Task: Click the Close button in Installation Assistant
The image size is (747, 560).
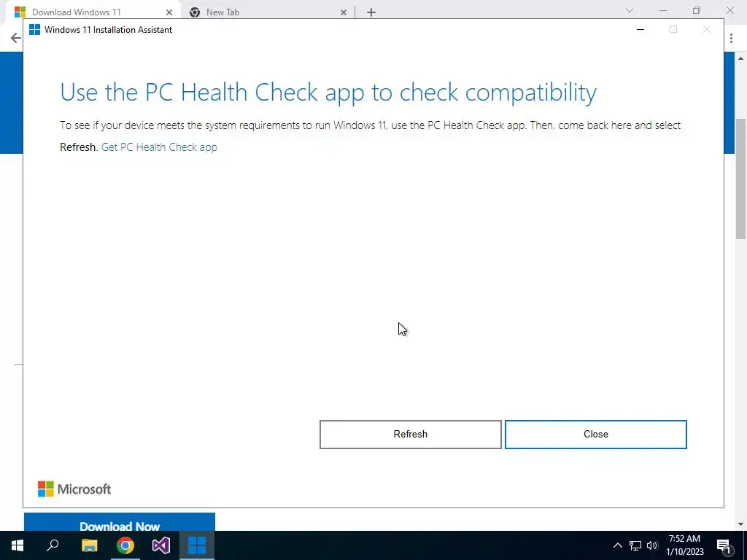Action: 595,435
